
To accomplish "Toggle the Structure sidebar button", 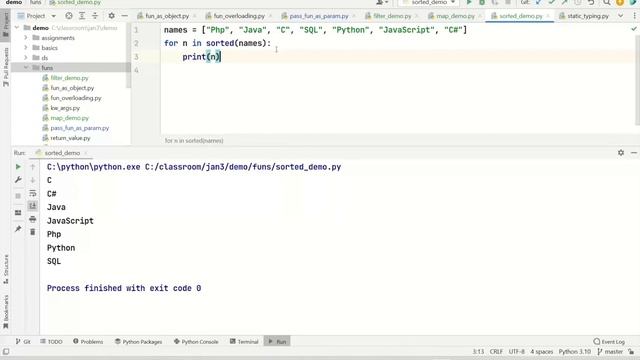I will [6, 269].
